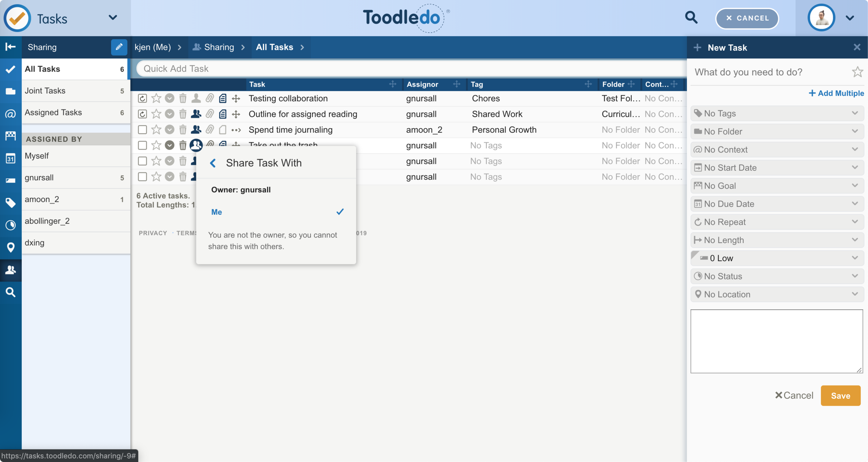Viewport: 868px width, 462px height.
Task: Collapse the sidebar with the arrow icon
Action: (x=10, y=47)
